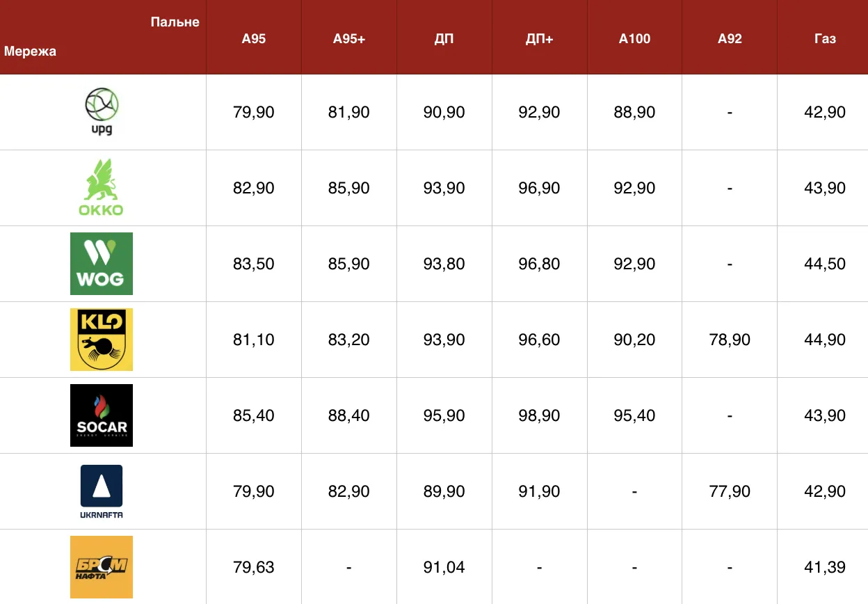The width and height of the screenshot is (868, 604).
Task: Click Ukrnafta's А95+ price 82,90
Action: point(349,491)
